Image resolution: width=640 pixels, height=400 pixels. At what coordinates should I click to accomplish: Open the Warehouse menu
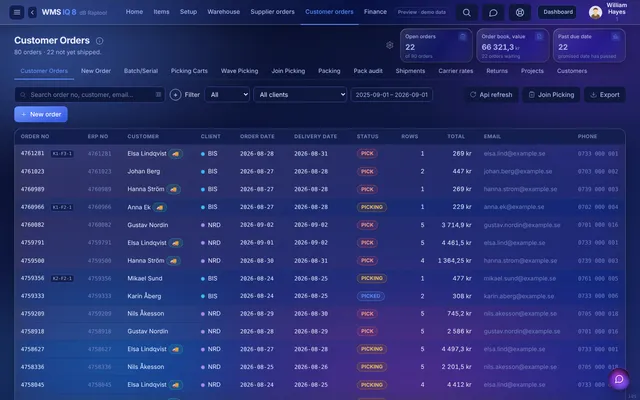click(x=224, y=12)
